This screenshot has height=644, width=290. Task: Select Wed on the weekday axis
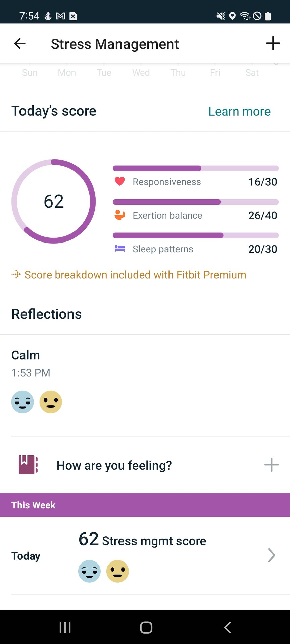point(141,73)
